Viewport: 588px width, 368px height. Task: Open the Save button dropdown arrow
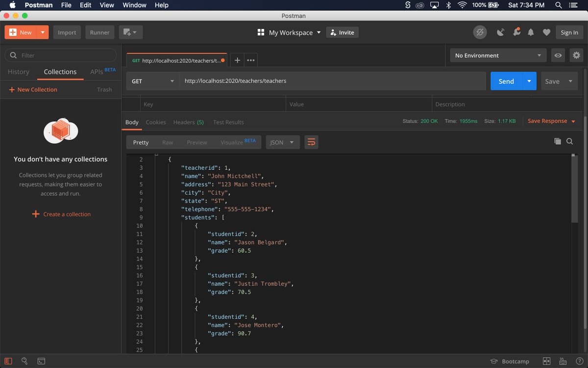(570, 81)
